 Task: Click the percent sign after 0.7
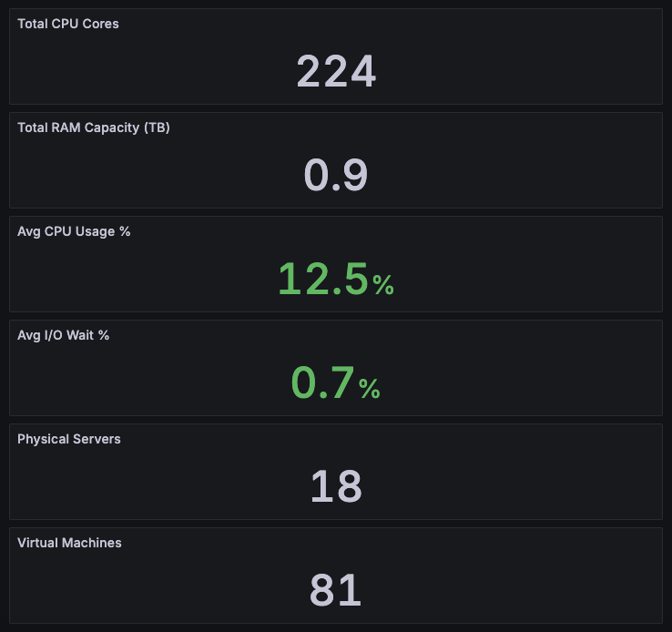tap(370, 389)
